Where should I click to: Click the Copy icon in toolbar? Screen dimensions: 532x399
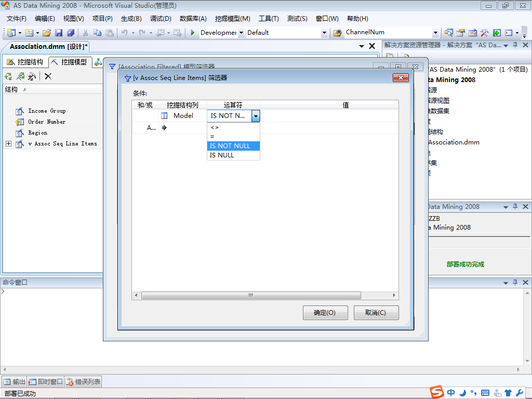tap(97, 33)
